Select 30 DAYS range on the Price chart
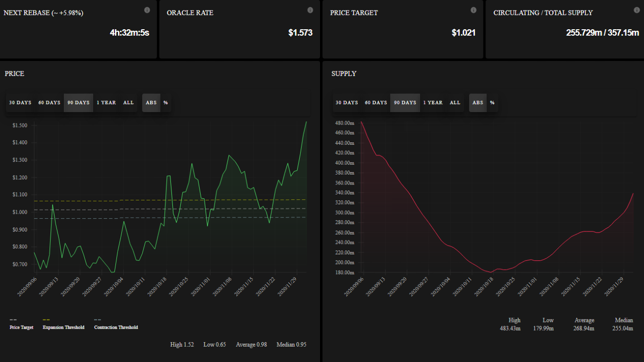The image size is (644, 362). (20, 103)
